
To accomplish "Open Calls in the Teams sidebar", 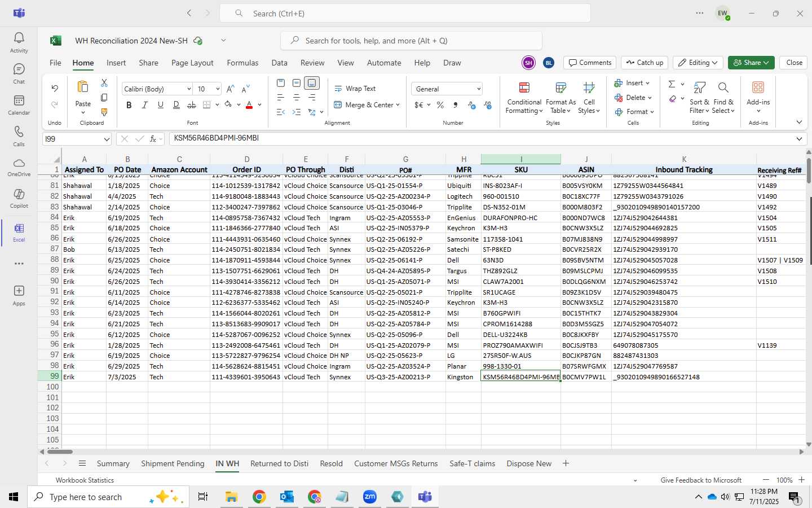I will coord(19,135).
